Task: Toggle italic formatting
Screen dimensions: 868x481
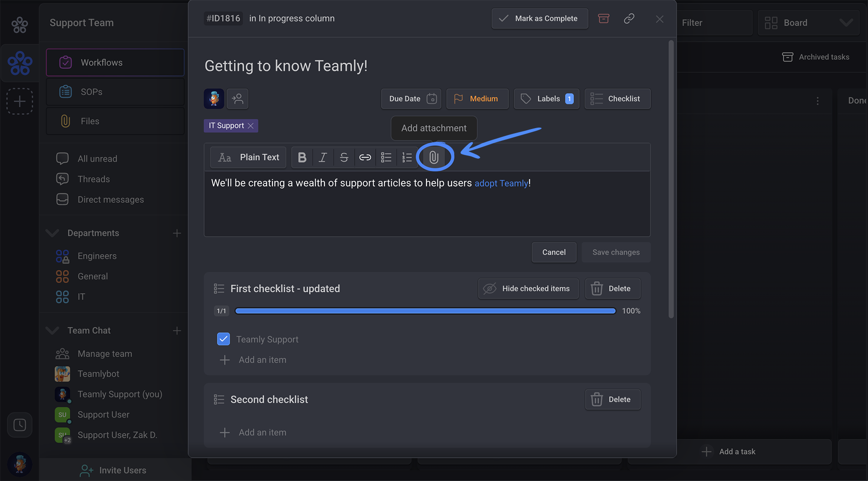Action: coord(323,157)
